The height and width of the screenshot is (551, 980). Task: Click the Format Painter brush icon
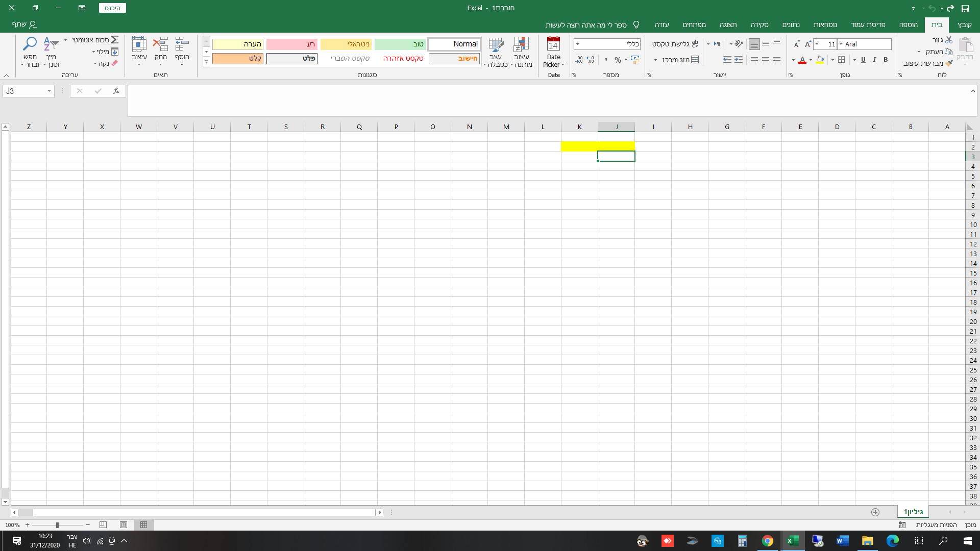949,63
